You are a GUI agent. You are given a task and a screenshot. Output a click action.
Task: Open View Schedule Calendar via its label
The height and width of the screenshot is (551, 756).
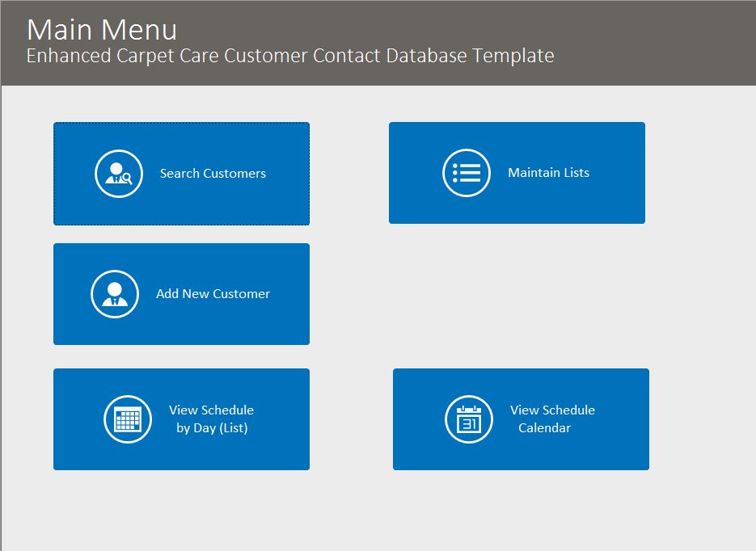552,419
